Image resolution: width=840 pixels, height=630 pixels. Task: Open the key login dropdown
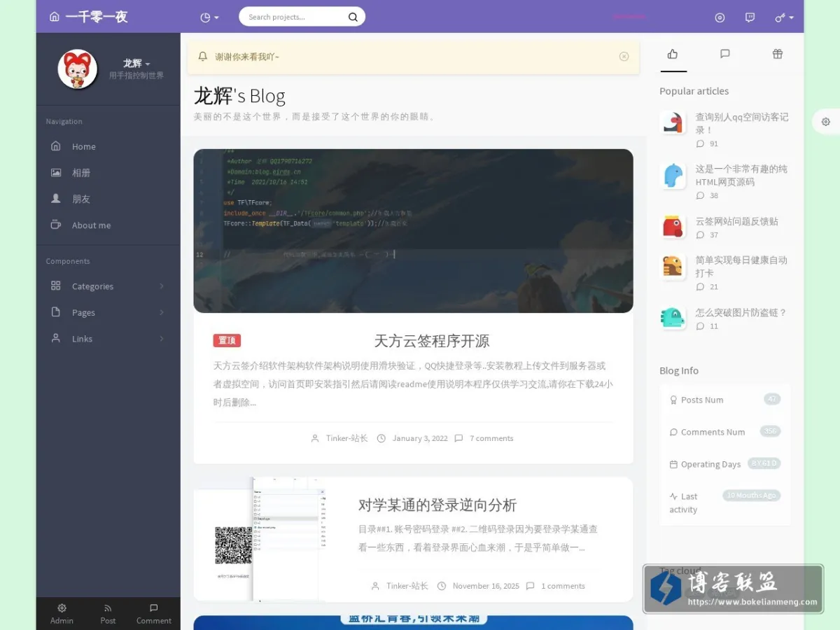[784, 17]
